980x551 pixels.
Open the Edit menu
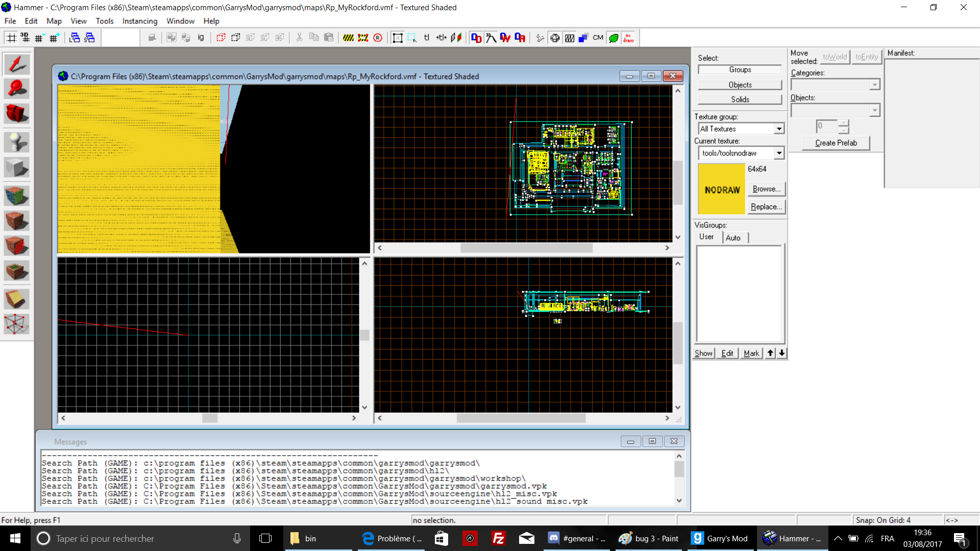coord(31,21)
